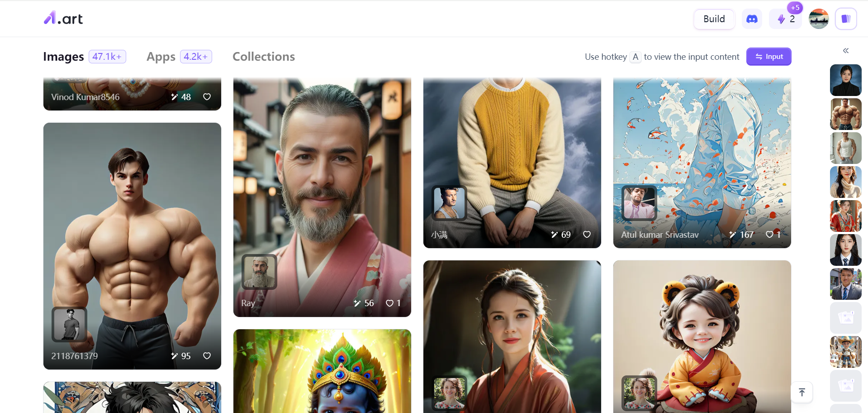Open the lightning credits counter showing 2
The height and width of the screenshot is (413, 868).
tap(786, 19)
